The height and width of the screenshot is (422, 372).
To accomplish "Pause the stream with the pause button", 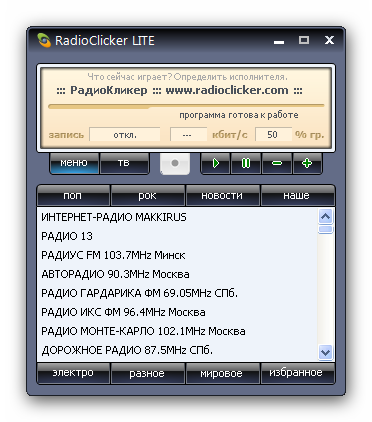I will coord(246,163).
